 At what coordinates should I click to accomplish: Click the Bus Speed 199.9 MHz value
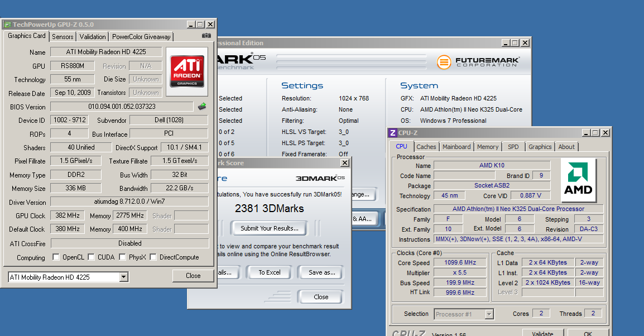[460, 282]
